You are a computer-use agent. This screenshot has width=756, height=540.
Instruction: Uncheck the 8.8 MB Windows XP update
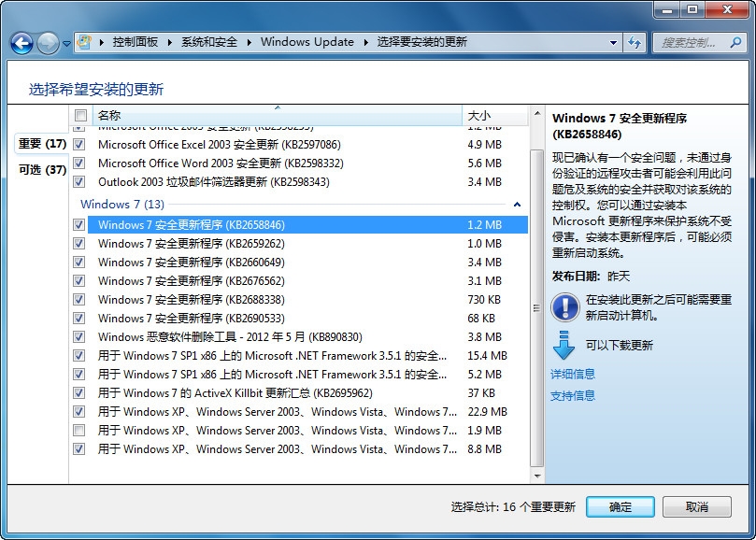[79, 448]
